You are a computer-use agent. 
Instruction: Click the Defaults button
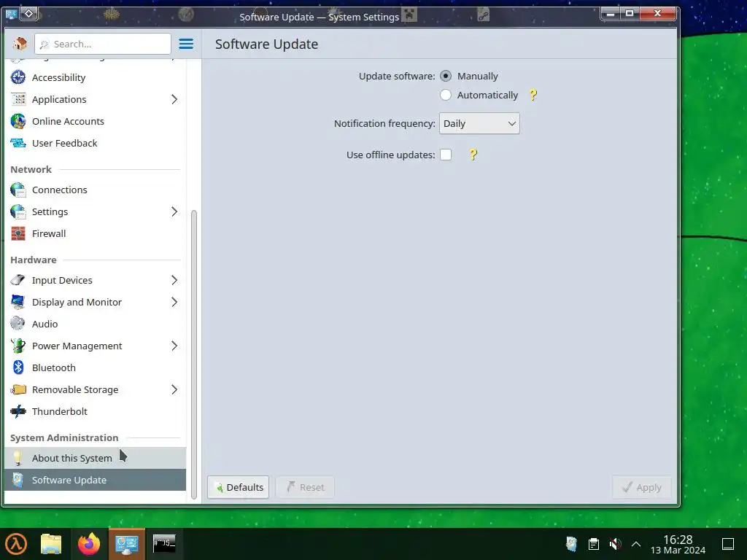pos(239,487)
